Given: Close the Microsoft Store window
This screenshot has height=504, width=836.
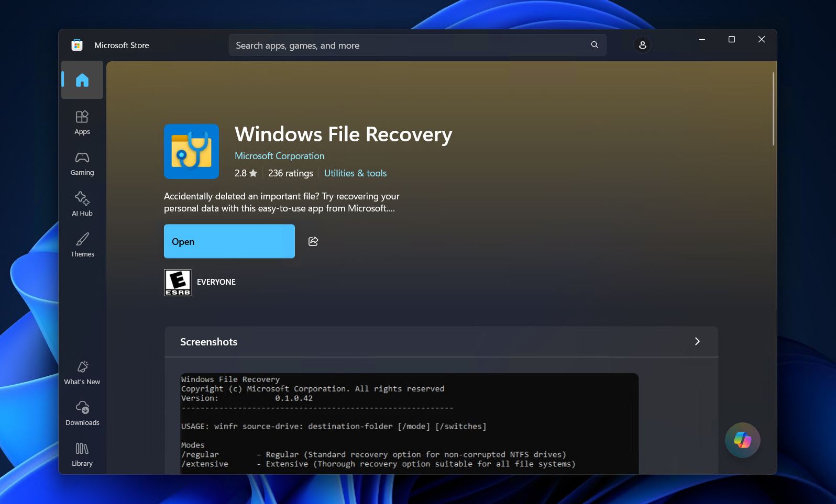Looking at the screenshot, I should (x=762, y=39).
